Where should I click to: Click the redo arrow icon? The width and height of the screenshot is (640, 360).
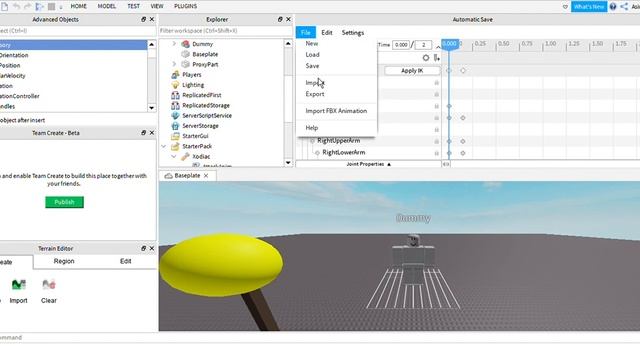pyautogui.click(x=28, y=7)
